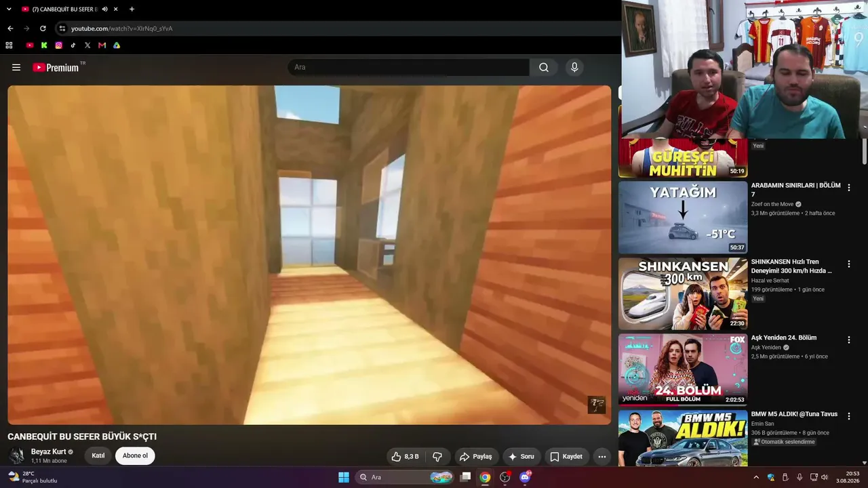Open the Emin San channel link
Screen dimensions: 868x488
[762, 424]
